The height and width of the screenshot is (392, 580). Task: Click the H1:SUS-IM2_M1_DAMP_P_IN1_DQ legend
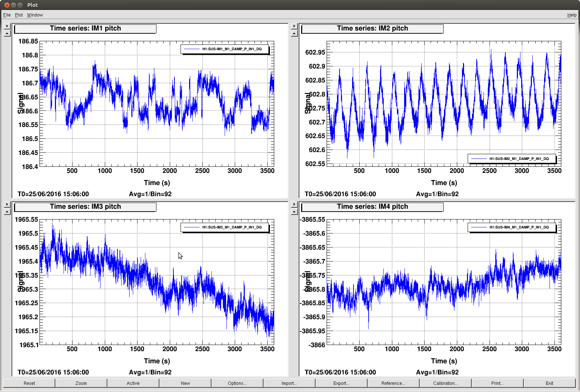[x=512, y=159]
